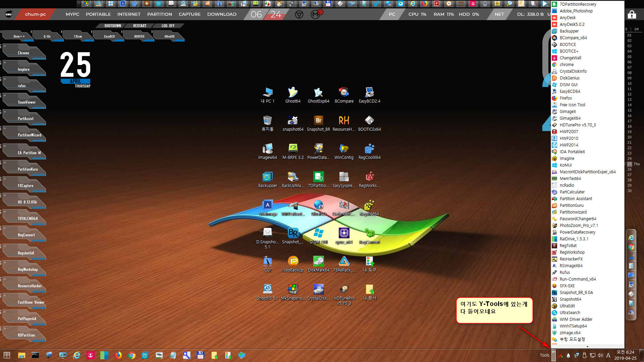Open the INTERNET menu

click(x=129, y=14)
